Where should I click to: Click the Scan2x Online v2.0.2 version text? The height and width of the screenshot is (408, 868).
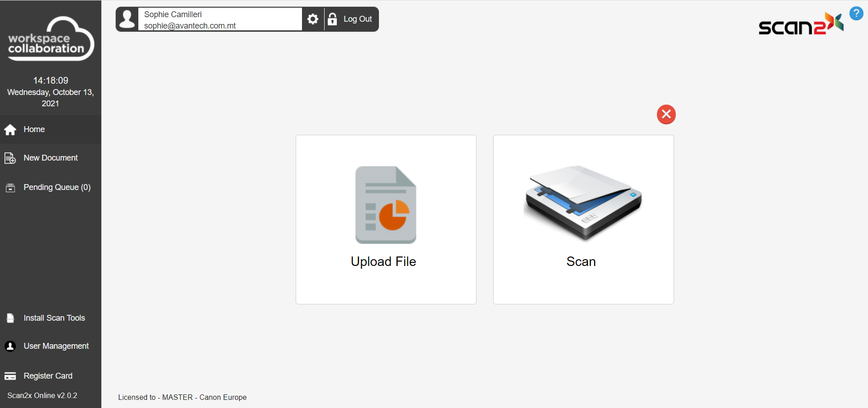[42, 395]
